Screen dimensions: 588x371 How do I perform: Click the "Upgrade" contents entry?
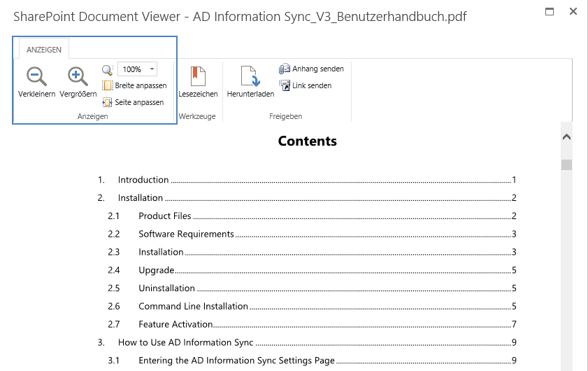click(x=312, y=270)
